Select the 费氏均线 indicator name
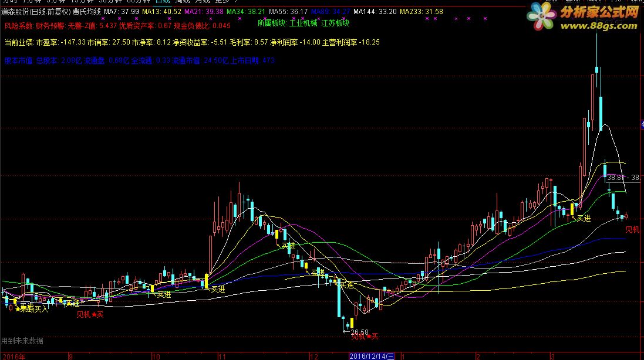The height and width of the screenshot is (360, 644). (87, 12)
